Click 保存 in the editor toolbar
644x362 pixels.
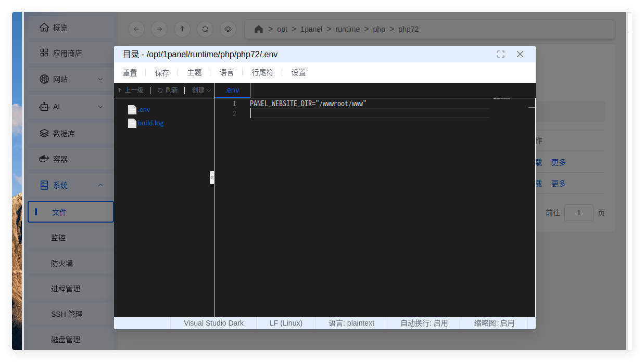(x=162, y=73)
